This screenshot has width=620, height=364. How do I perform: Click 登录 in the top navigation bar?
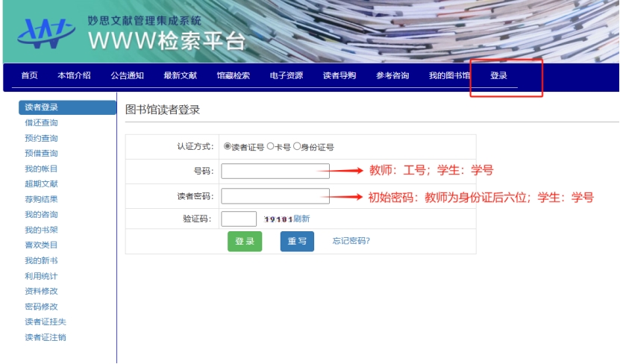498,76
